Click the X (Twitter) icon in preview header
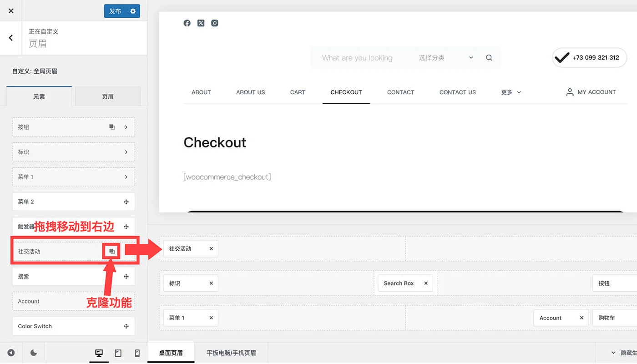This screenshot has height=364, width=637. [201, 23]
